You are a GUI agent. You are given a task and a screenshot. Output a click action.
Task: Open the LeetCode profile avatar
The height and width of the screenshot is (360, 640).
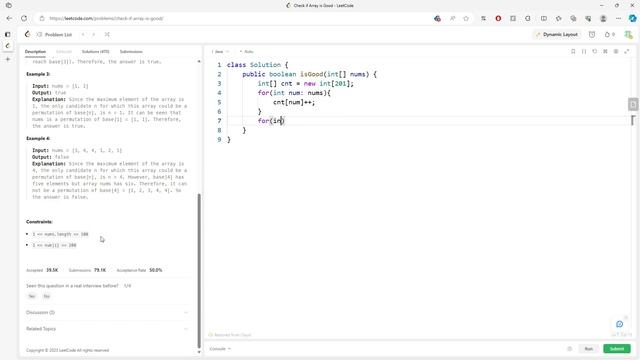point(628,35)
